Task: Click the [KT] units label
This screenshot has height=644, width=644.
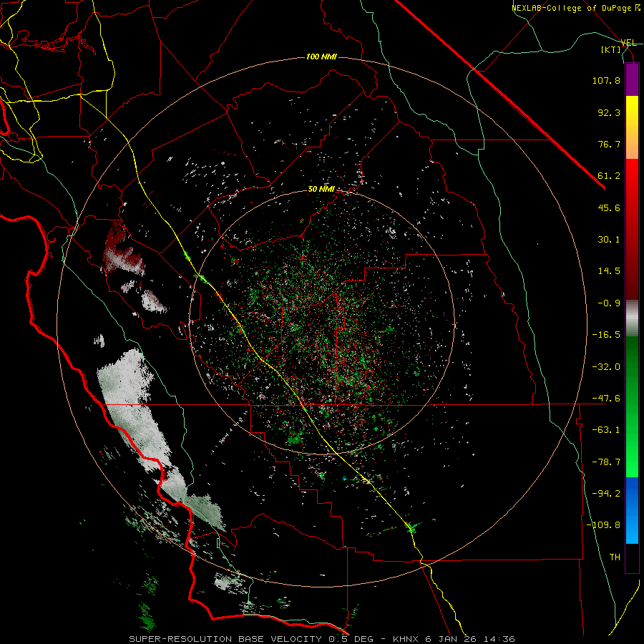Action: 611,50
